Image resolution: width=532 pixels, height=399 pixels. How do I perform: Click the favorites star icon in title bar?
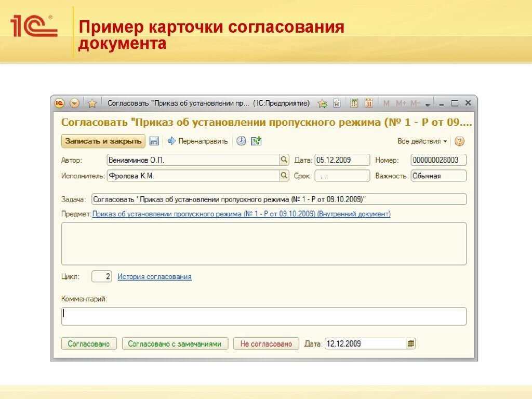tap(92, 103)
